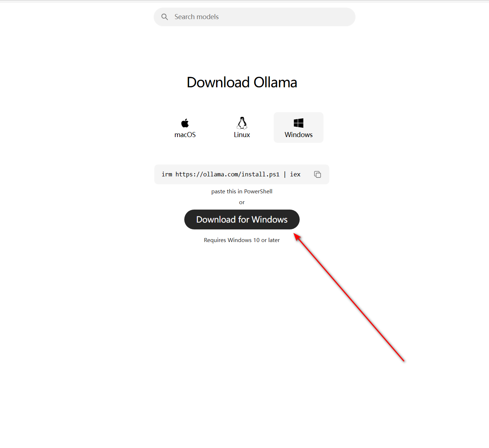489x448 pixels.
Task: Click the red arrow's pointed head
Action: (x=296, y=236)
